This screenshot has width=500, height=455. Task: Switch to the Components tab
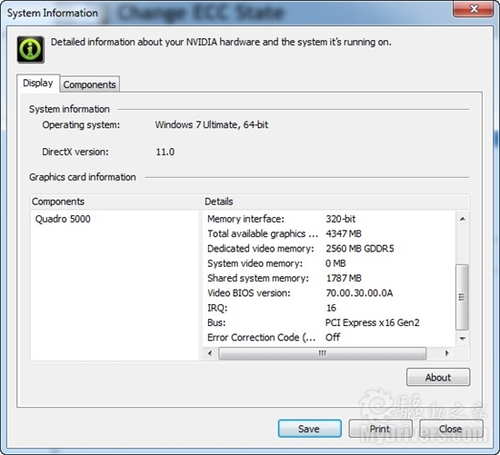tap(90, 85)
